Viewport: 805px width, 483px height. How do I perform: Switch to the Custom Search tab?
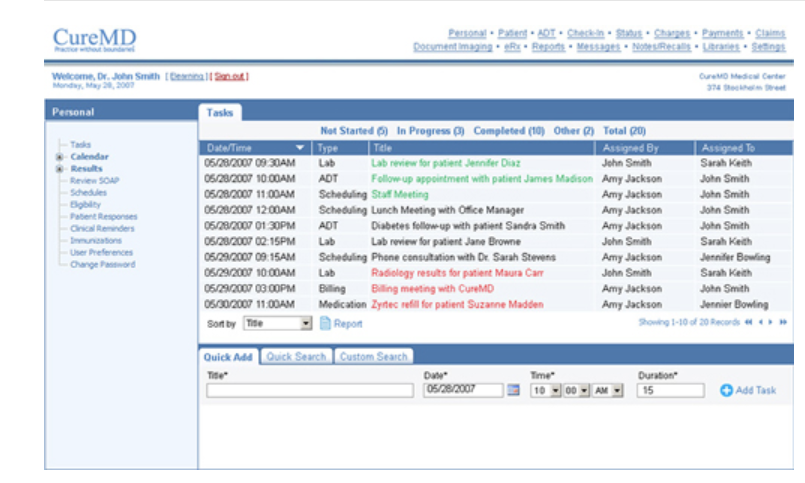pos(373,357)
